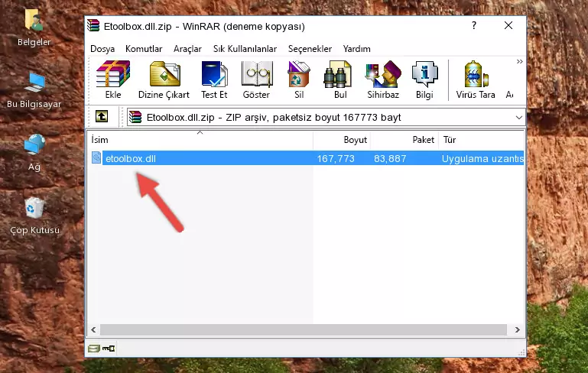
Task: Click the help question mark button
Action: [474, 25]
